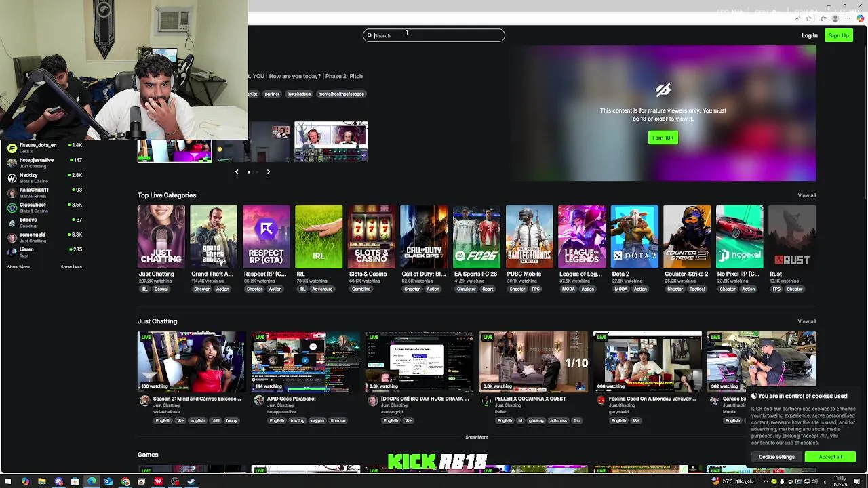Open Steam from the Windows taskbar
This screenshot has height=488, width=868.
click(191, 482)
